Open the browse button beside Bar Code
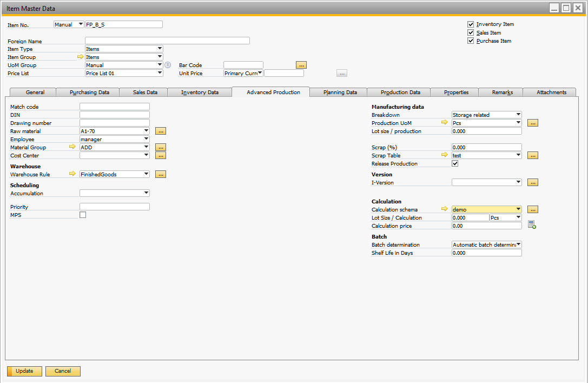The image size is (588, 383). 301,64
